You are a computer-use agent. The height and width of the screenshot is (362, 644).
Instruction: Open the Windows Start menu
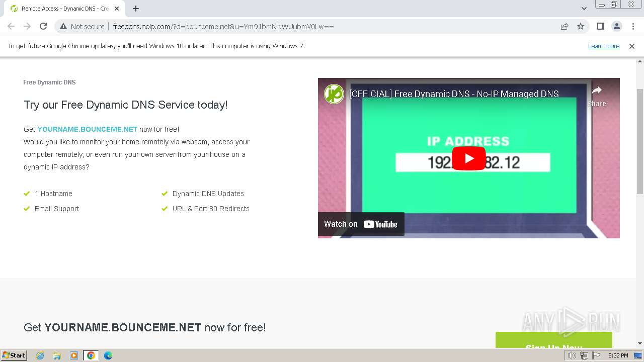coord(14,355)
